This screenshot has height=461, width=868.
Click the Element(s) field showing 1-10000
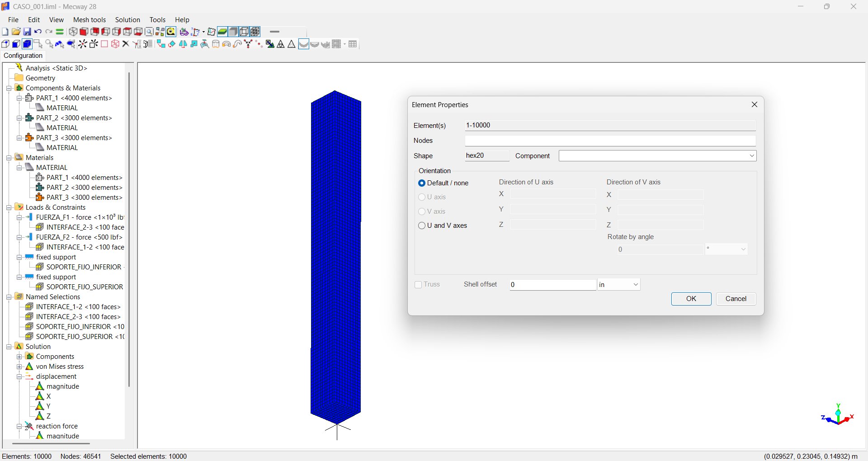(x=610, y=125)
